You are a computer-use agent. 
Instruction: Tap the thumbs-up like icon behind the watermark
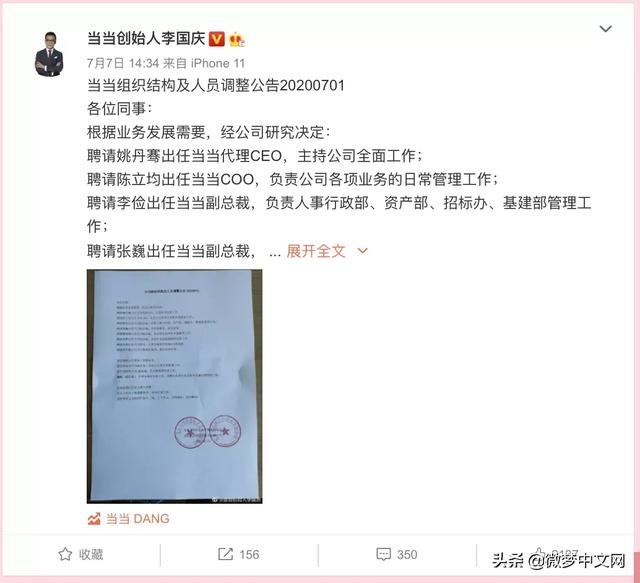540,554
